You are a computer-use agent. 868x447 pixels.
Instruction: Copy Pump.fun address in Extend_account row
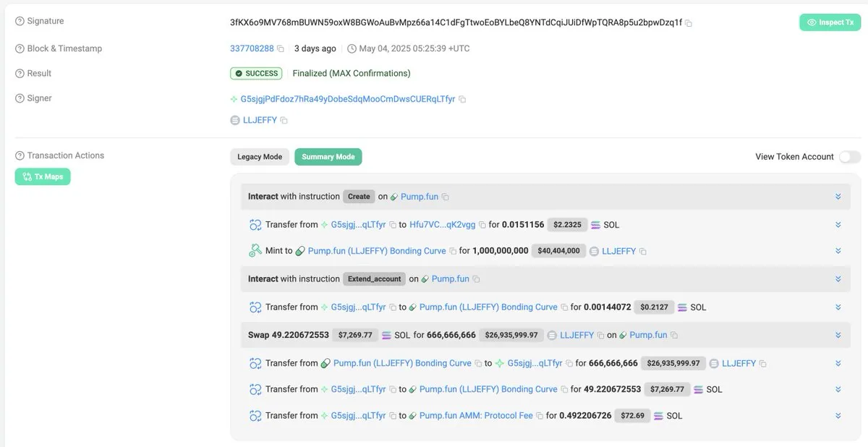476,279
